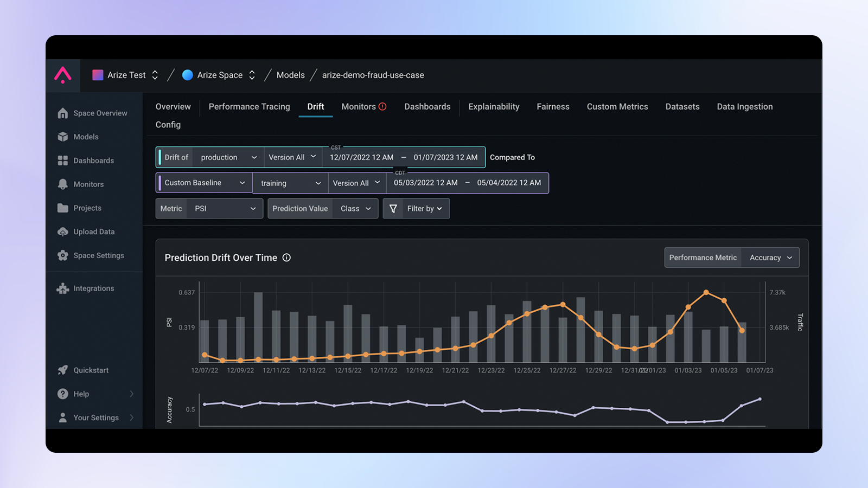
Task: Expand the Prediction Value Class dropdown
Action: point(355,208)
